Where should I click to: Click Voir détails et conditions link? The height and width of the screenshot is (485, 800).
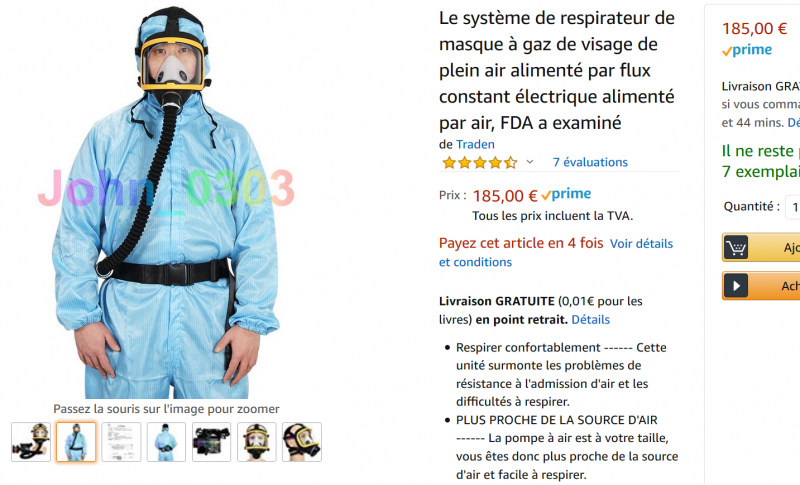(x=556, y=253)
